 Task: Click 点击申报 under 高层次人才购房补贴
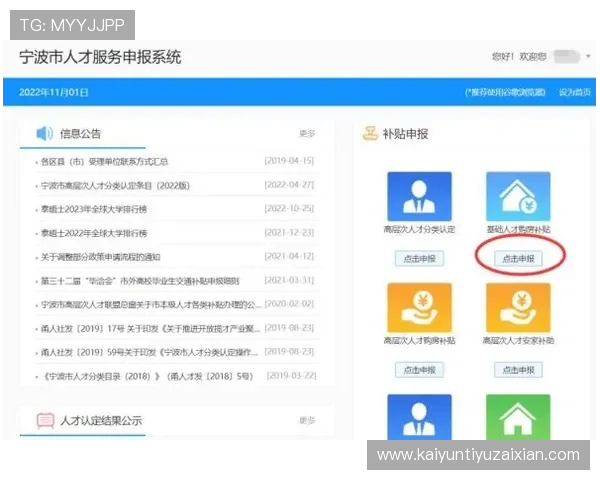(419, 370)
